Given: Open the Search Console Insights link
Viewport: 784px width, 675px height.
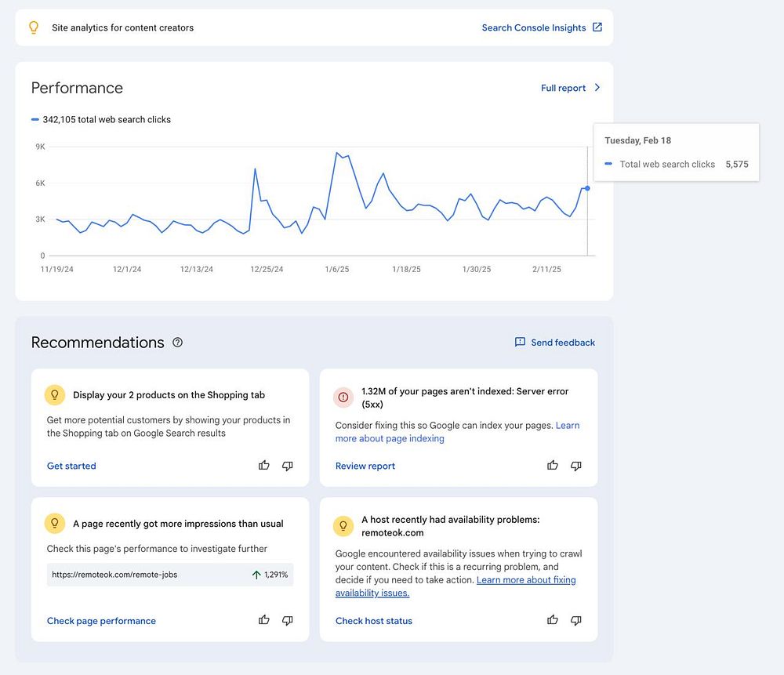Looking at the screenshot, I should pyautogui.click(x=533, y=27).
